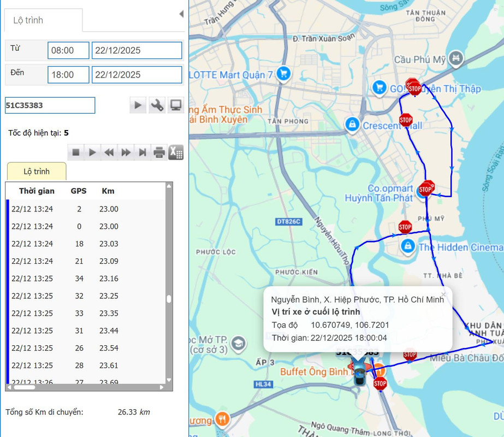This screenshot has height=437, width=504.
Task: Select the 22/12 13:25 row with 23.16 km
Action: pyautogui.click(x=86, y=279)
